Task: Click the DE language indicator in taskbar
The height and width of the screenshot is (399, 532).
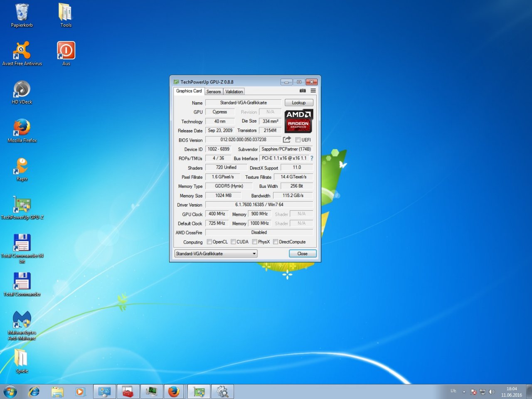Action: coord(453,391)
